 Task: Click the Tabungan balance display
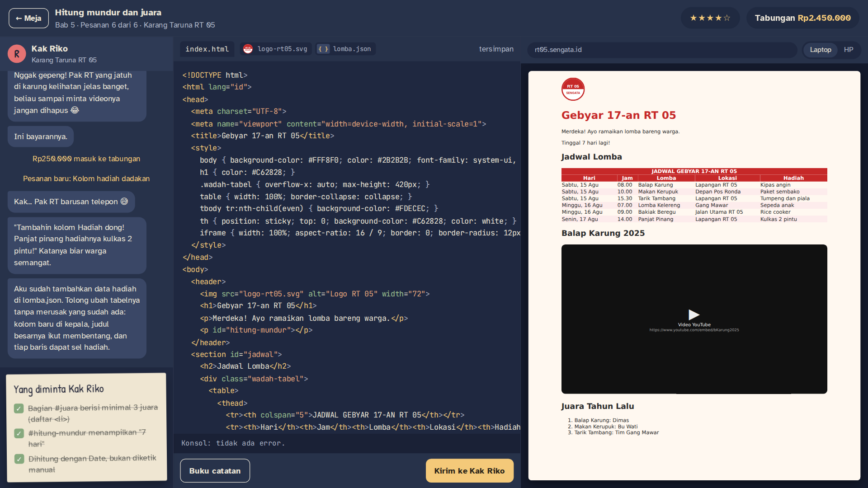802,18
